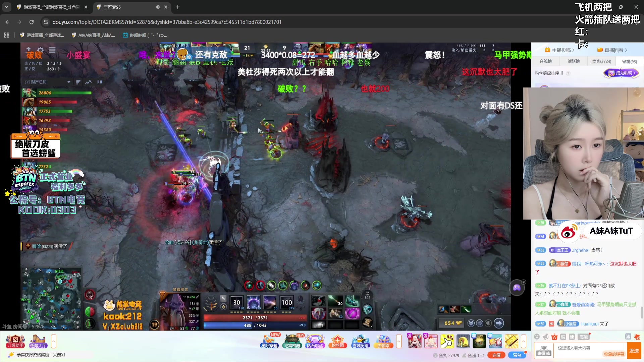
Task: Open the game hamburger menu icon
Action: 52,50
